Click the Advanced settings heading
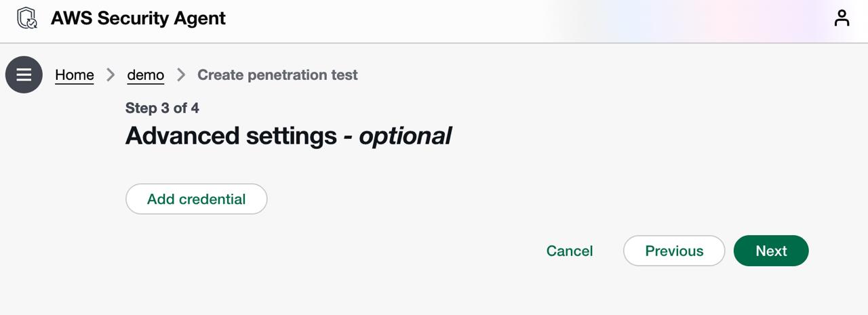The height and width of the screenshot is (315, 868). click(x=231, y=135)
